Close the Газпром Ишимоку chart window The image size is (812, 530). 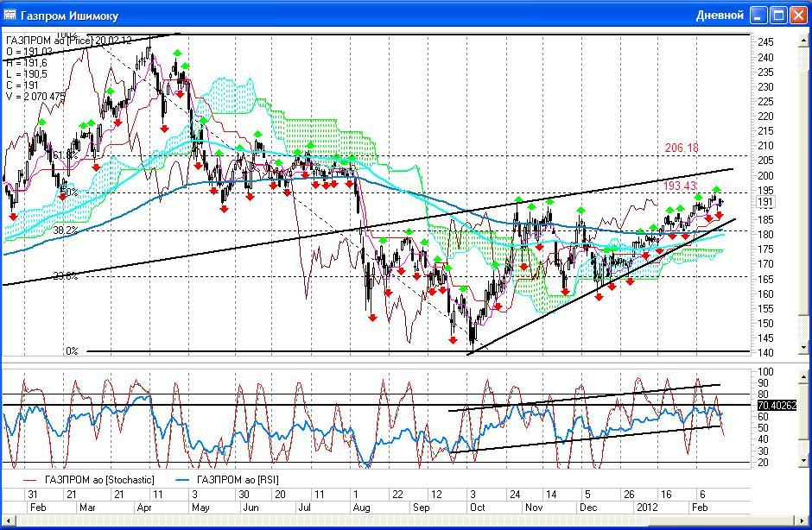[798, 15]
